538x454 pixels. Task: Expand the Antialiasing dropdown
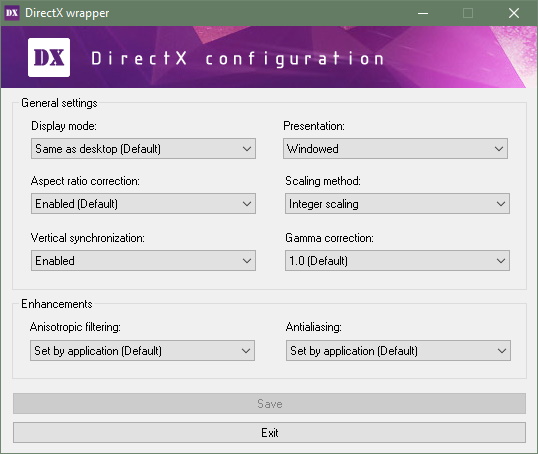pyautogui.click(x=398, y=350)
